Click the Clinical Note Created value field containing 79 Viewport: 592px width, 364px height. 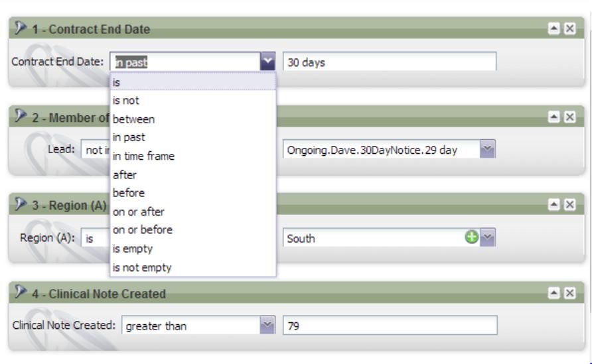(x=389, y=326)
